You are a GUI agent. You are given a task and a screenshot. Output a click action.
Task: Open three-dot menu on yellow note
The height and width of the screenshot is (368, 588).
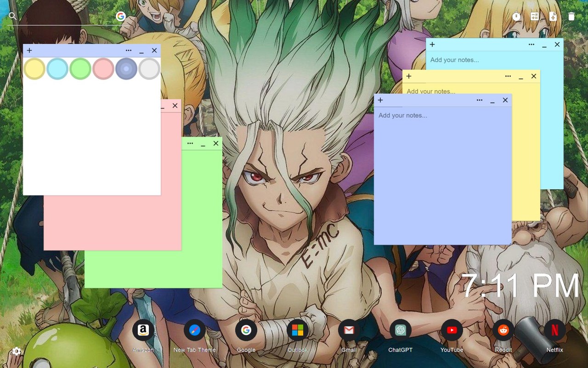click(508, 76)
